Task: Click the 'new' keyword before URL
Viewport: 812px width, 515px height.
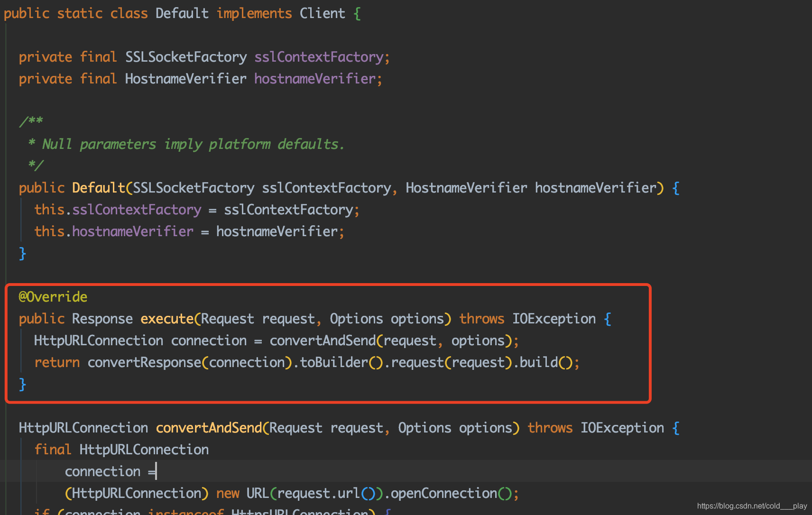Action: tap(228, 493)
